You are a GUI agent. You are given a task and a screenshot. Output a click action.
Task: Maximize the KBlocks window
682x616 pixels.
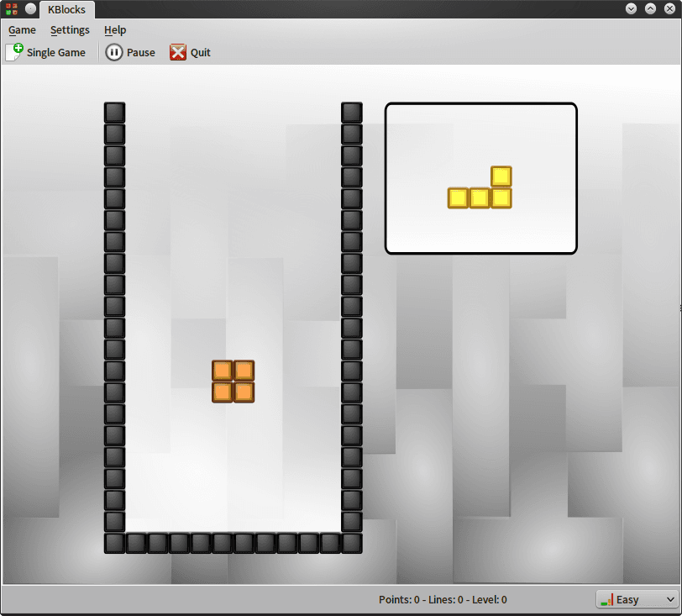650,8
